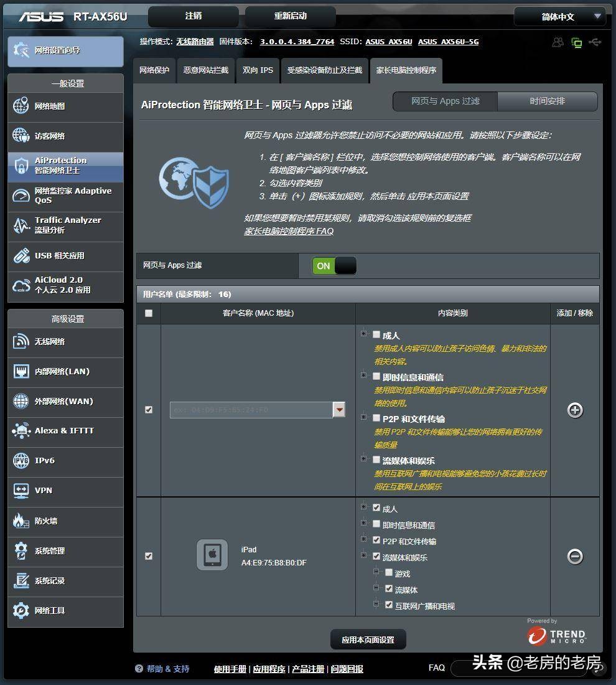
Task: Click the iPad device icon
Action: (212, 555)
